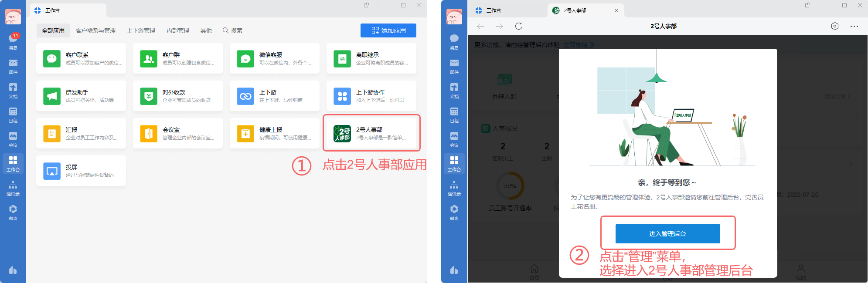Image resolution: width=868 pixels, height=283 pixels.
Task: Open 消息 in the right window sidebar
Action: pos(454,41)
